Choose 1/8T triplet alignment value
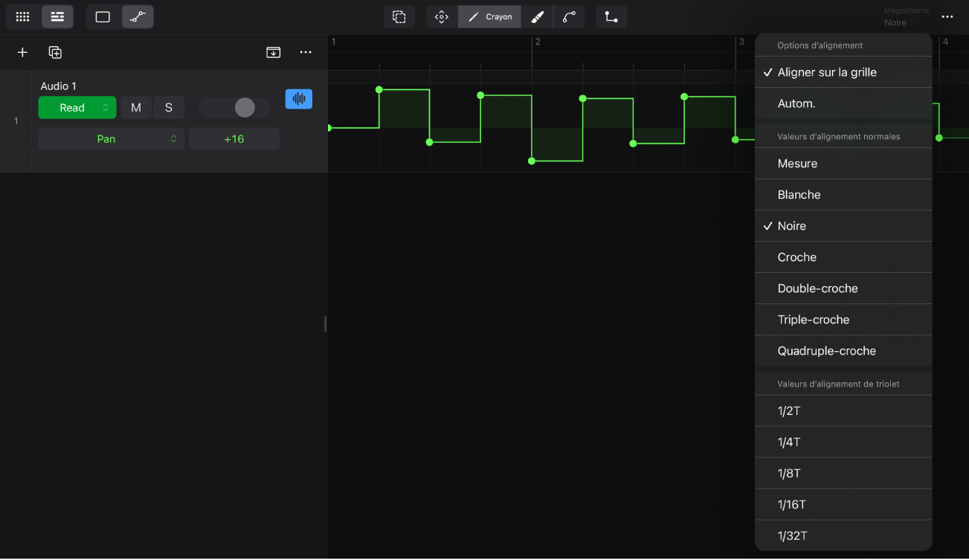Screen dimensions: 969x560 click(x=790, y=473)
